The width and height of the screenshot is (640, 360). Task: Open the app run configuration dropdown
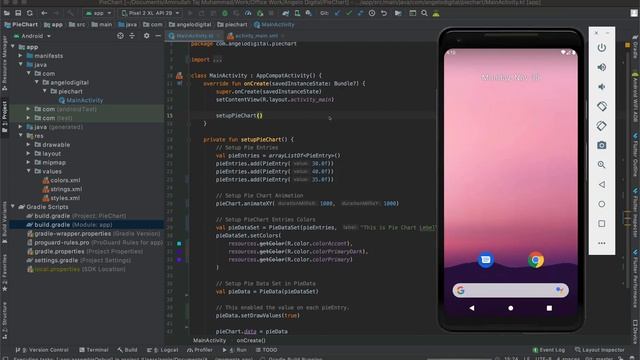click(x=98, y=13)
